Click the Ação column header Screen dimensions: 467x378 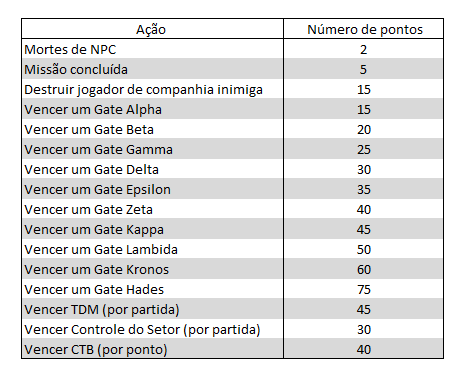[x=152, y=29]
